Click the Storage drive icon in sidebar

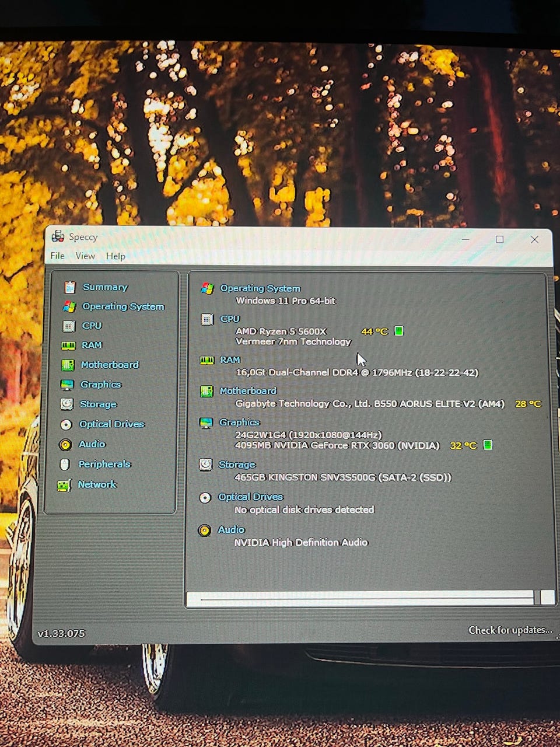coord(67,404)
